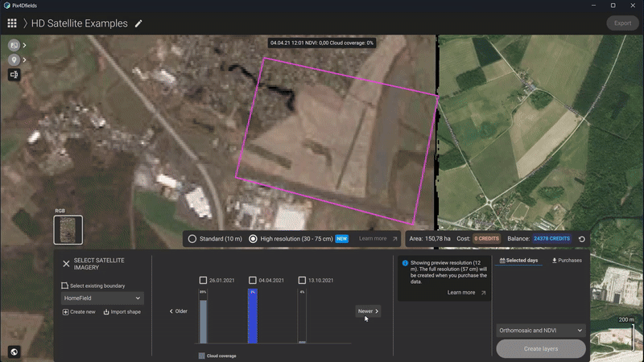The image size is (644, 362).
Task: Click the location pin icon
Action: pos(14,60)
